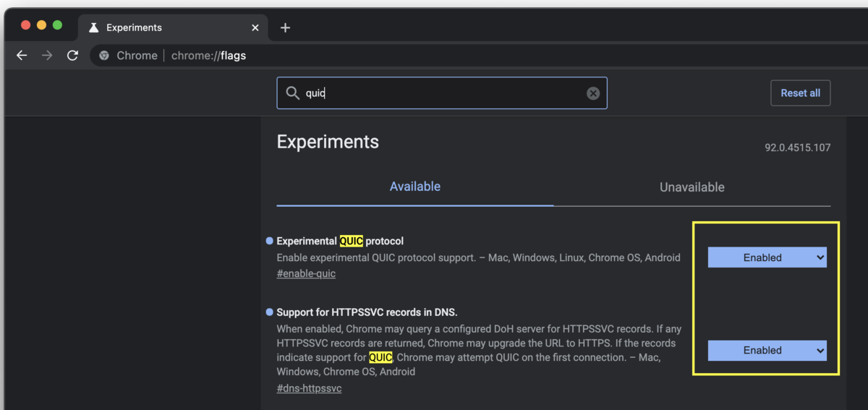Click the search magnifier icon
Screen dimensions: 868x410
[x=292, y=93]
